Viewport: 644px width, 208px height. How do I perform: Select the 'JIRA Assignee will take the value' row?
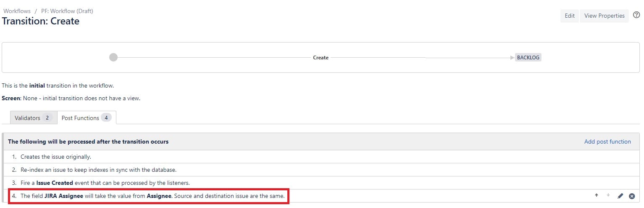(x=322, y=196)
